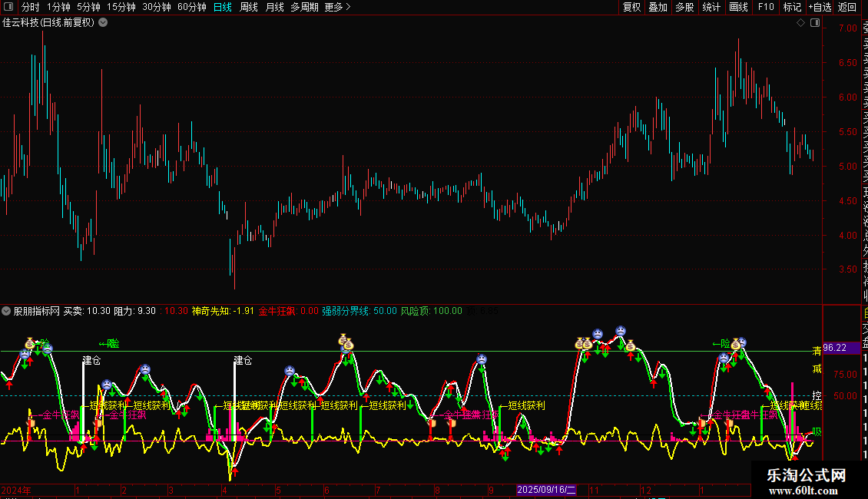Click the 买卖: 10.30 value
The width and height of the screenshot is (868, 499).
coord(87,311)
